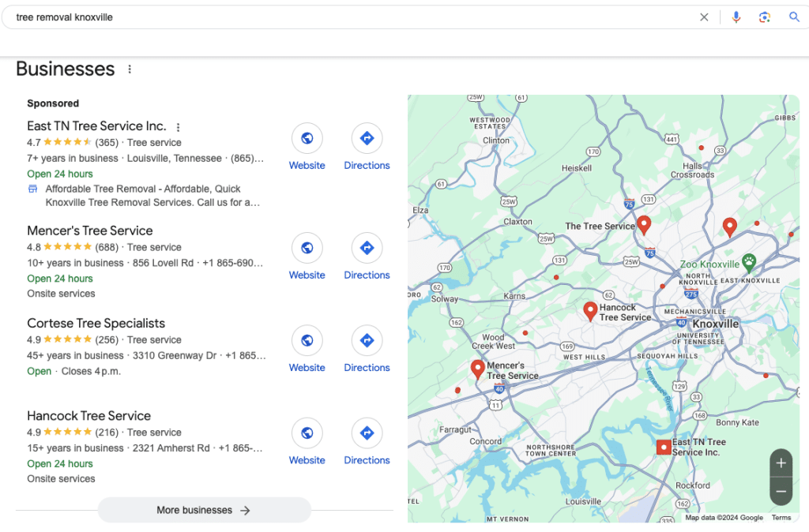Zoom out on the map
The height and width of the screenshot is (532, 809).
click(x=781, y=491)
